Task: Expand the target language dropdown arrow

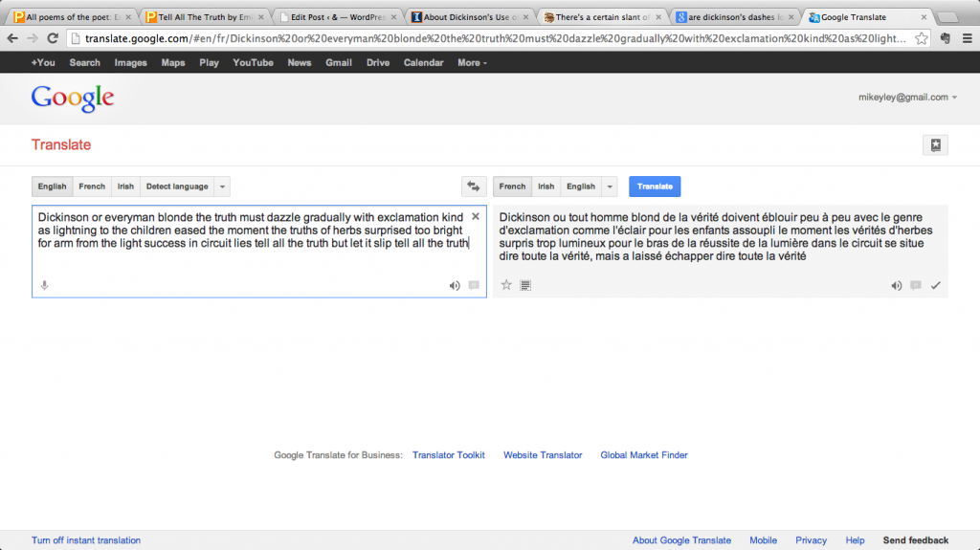Action: [x=610, y=187]
